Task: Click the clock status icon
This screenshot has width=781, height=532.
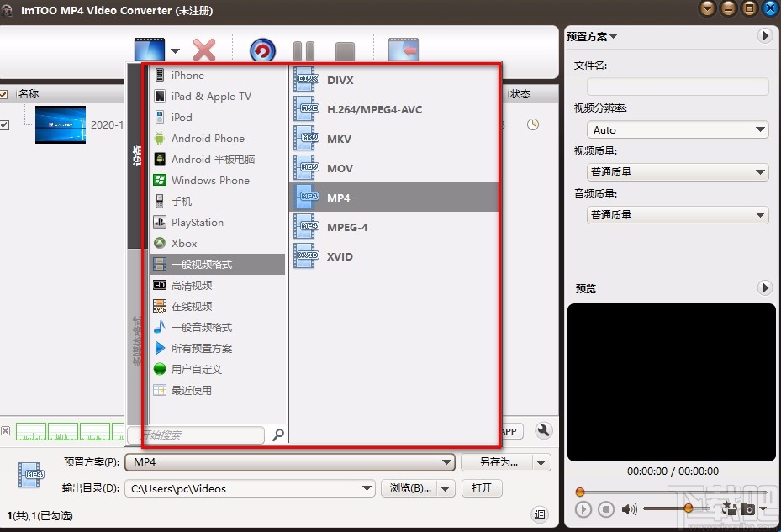Action: [x=533, y=124]
